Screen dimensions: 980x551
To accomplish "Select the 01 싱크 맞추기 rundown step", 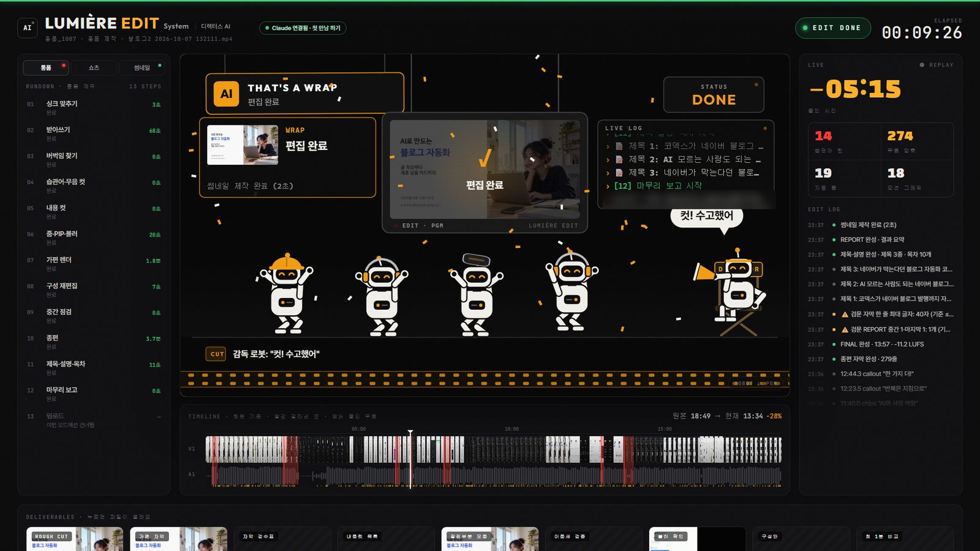I will pos(94,108).
